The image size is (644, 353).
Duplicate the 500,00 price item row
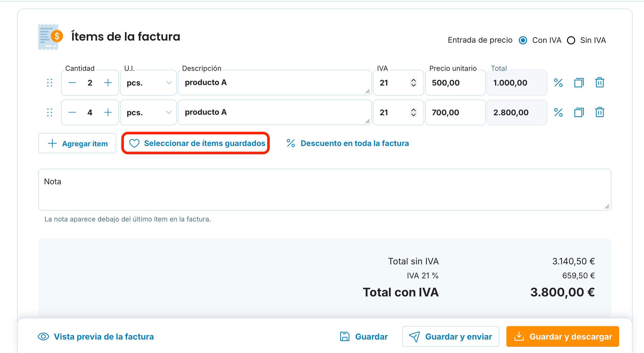tap(579, 83)
